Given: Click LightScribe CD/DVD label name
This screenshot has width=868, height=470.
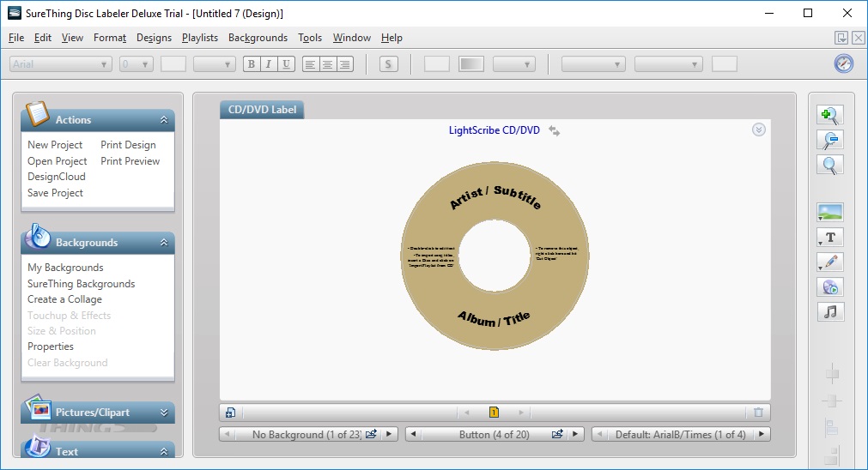Looking at the screenshot, I should (494, 130).
